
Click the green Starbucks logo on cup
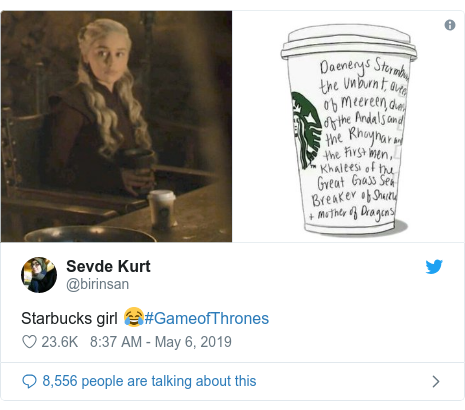pyautogui.click(x=306, y=131)
